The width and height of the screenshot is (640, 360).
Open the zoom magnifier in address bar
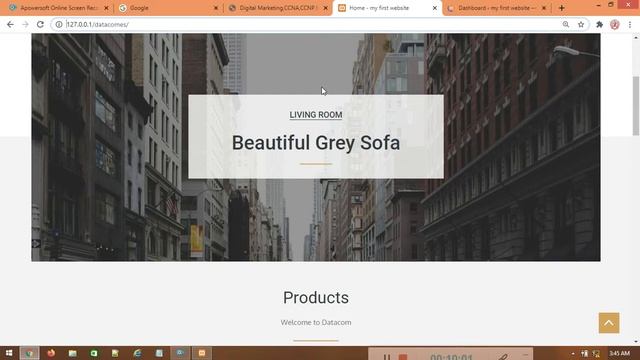566,24
